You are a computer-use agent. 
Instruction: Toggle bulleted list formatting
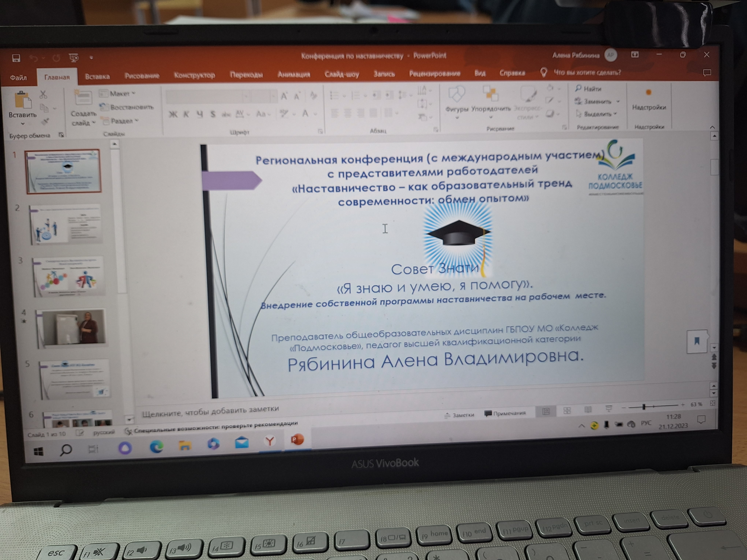(334, 96)
